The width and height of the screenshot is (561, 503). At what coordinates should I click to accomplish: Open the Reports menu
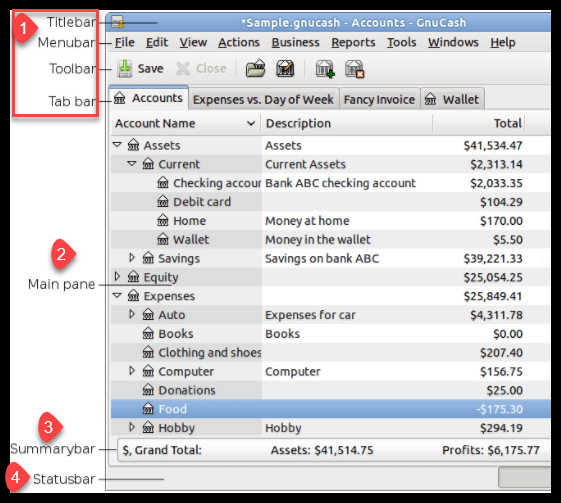click(353, 42)
